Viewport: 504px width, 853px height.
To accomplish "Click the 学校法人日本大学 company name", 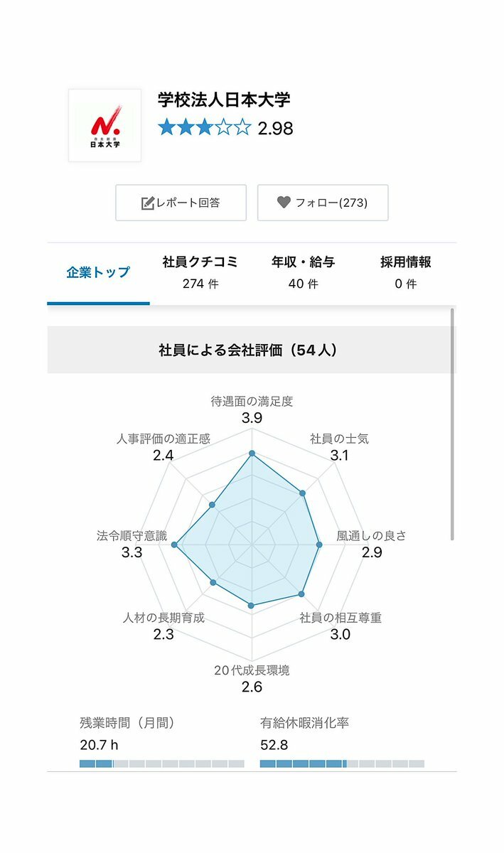I will pos(224,100).
